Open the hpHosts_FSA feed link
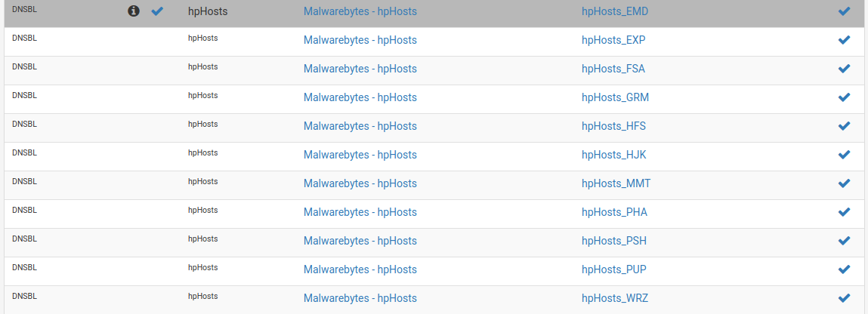Image resolution: width=868 pixels, height=314 pixels. 613,69
